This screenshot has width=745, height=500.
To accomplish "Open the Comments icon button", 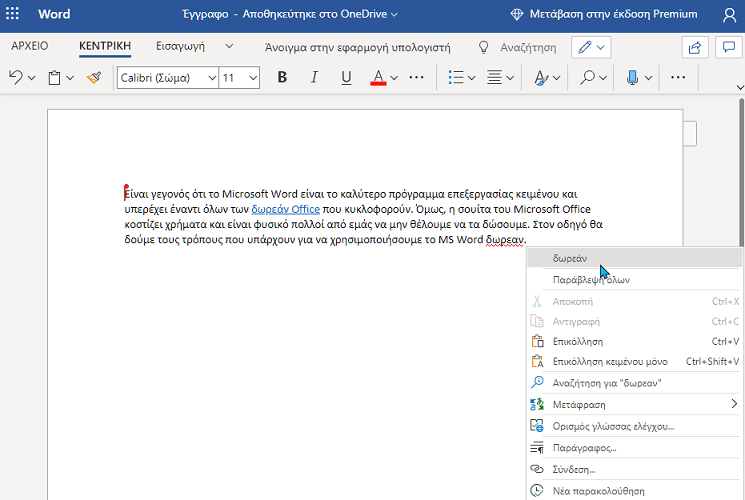I will click(729, 48).
